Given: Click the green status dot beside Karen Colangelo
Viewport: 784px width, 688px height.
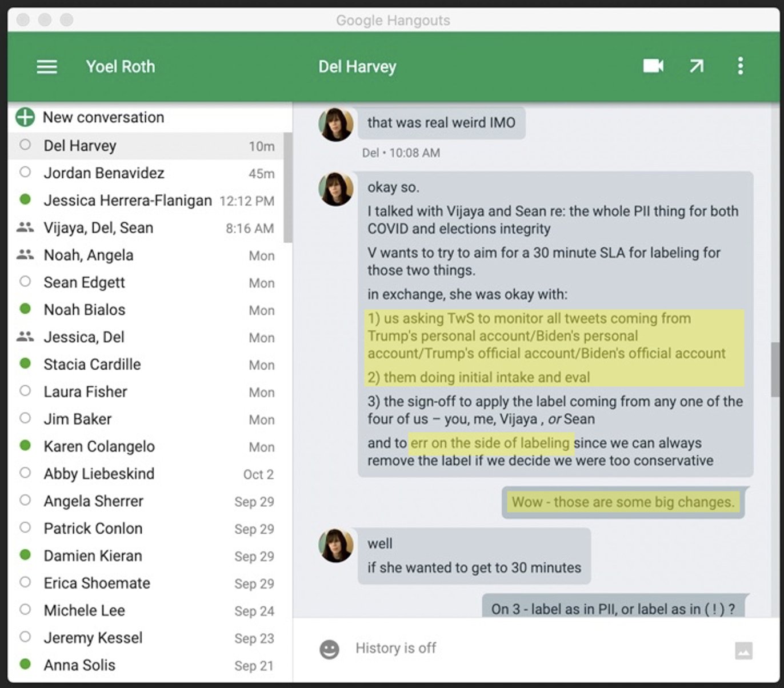Looking at the screenshot, I should click(25, 445).
